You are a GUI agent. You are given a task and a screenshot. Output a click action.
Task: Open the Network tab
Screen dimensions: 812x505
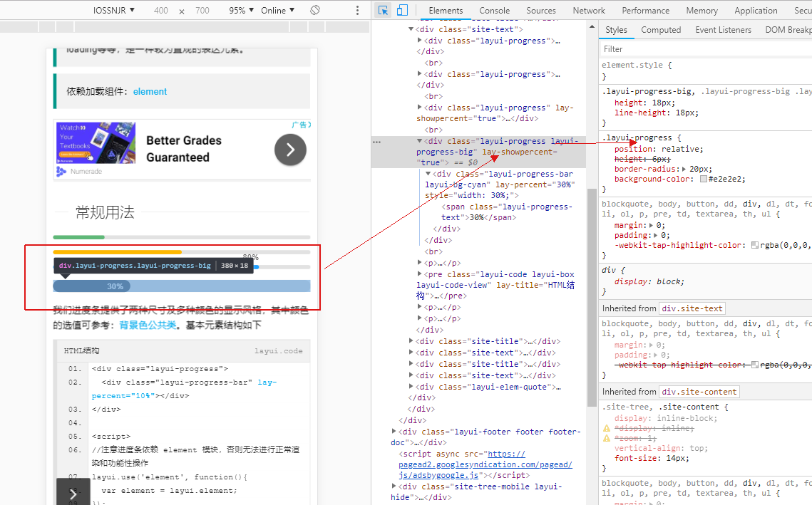(x=589, y=11)
